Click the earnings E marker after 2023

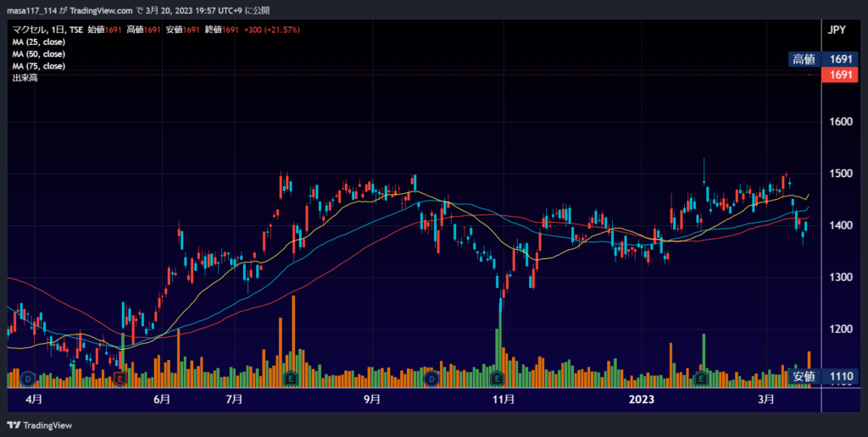(x=701, y=379)
